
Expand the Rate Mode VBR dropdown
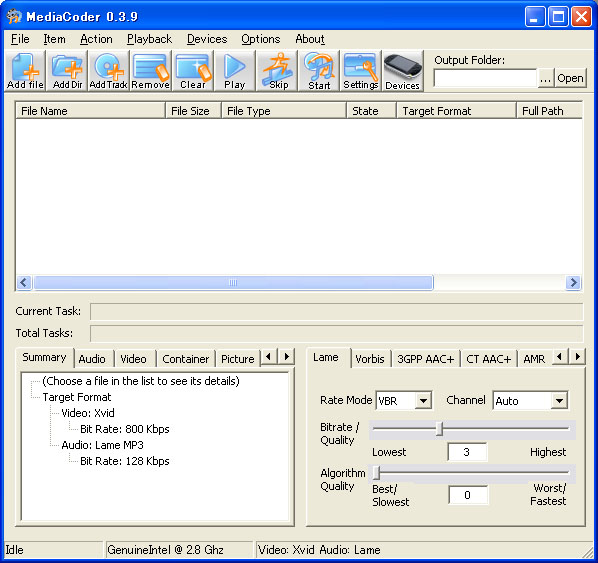pos(423,401)
